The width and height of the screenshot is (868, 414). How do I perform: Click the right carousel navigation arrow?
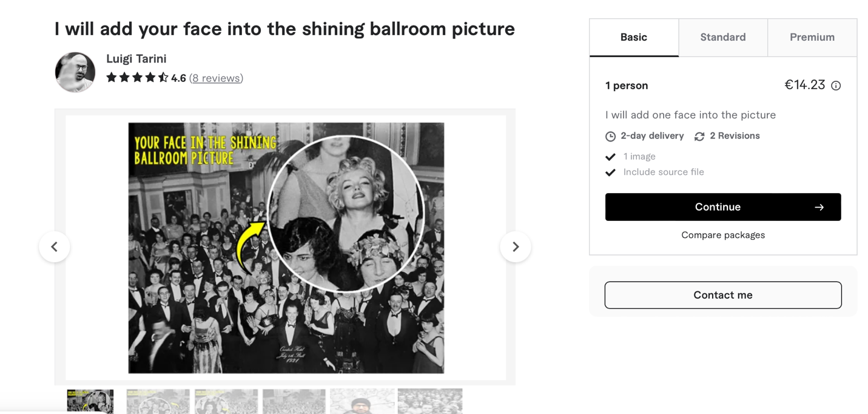click(x=516, y=246)
